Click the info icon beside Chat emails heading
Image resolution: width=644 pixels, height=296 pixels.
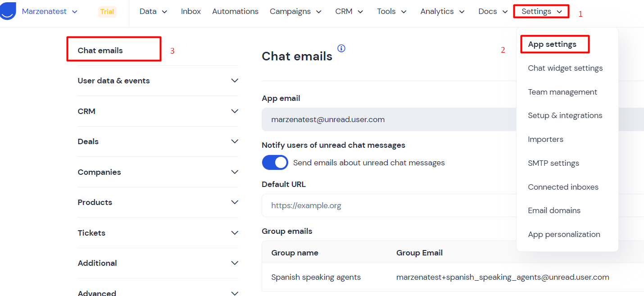pos(341,48)
